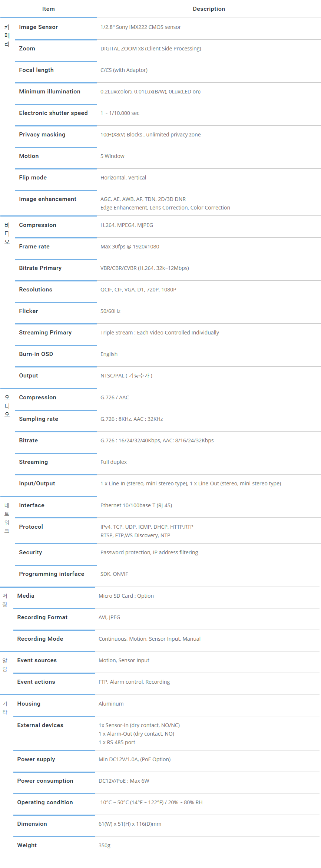Image resolution: width=321 pixels, height=868 pixels.
Task: Click Ethernet 10/100base-T (RJ-45) text
Action: click(136, 505)
